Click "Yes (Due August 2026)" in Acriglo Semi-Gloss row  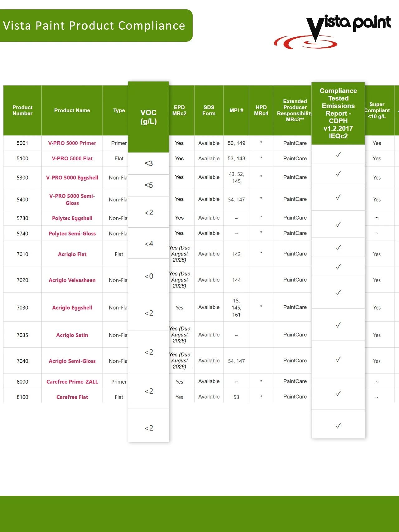[180, 360]
